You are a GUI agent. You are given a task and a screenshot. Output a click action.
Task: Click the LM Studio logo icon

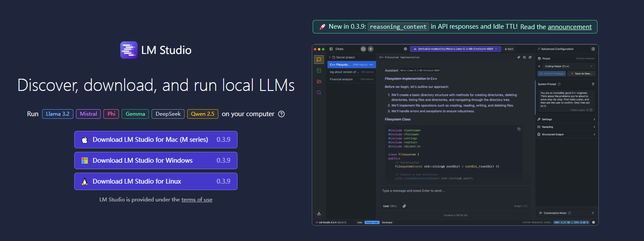click(129, 50)
